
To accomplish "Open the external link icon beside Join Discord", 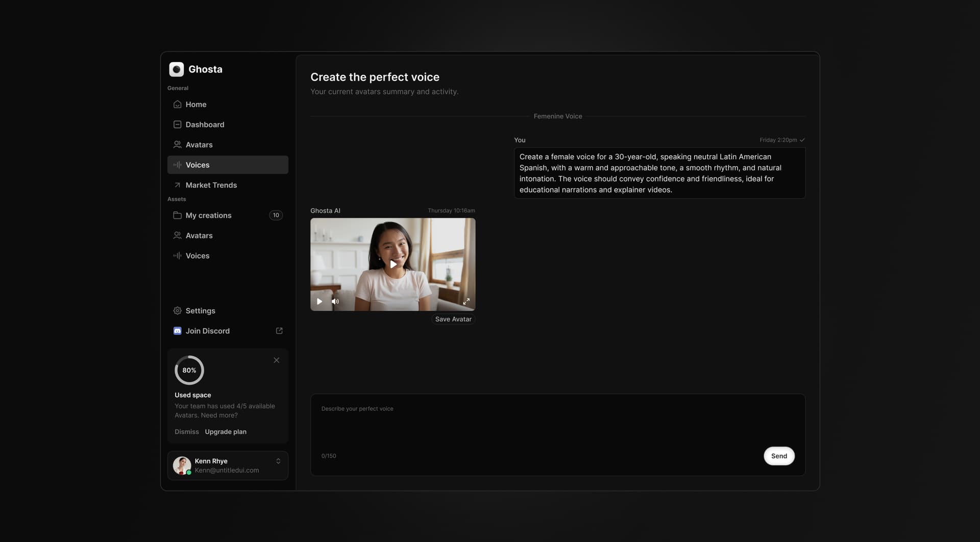I will (x=279, y=331).
